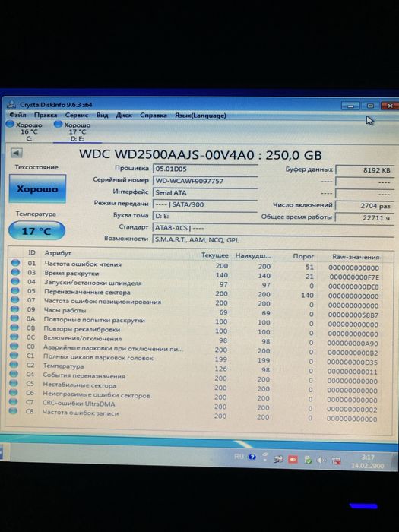Click the network tray icon with red cross
Viewport: 399px width, 532px height.
336,461
